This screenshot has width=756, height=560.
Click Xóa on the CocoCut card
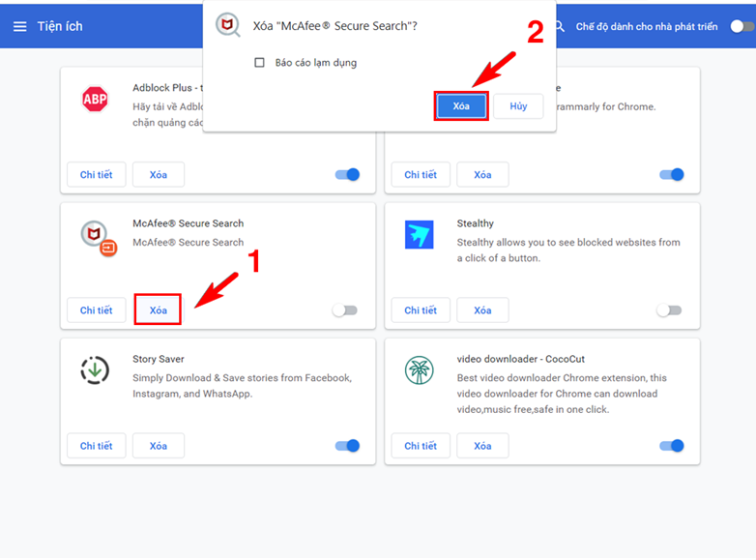pyautogui.click(x=482, y=446)
